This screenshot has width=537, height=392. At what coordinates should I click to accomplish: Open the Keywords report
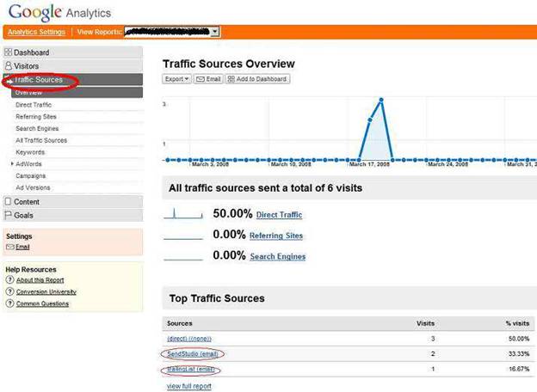[x=30, y=152]
